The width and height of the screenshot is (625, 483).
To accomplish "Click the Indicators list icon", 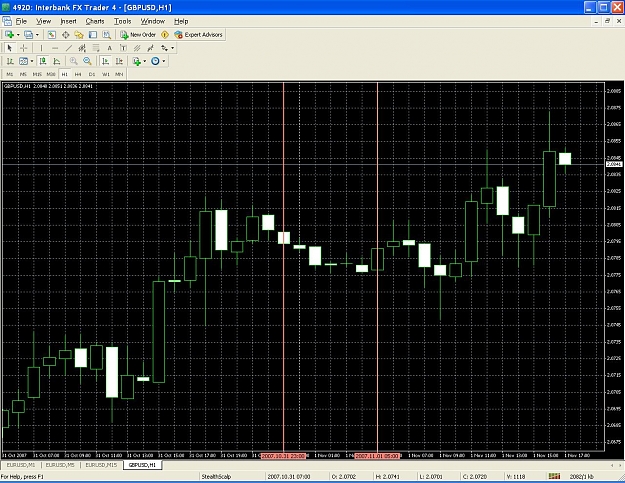I will tap(137, 61).
